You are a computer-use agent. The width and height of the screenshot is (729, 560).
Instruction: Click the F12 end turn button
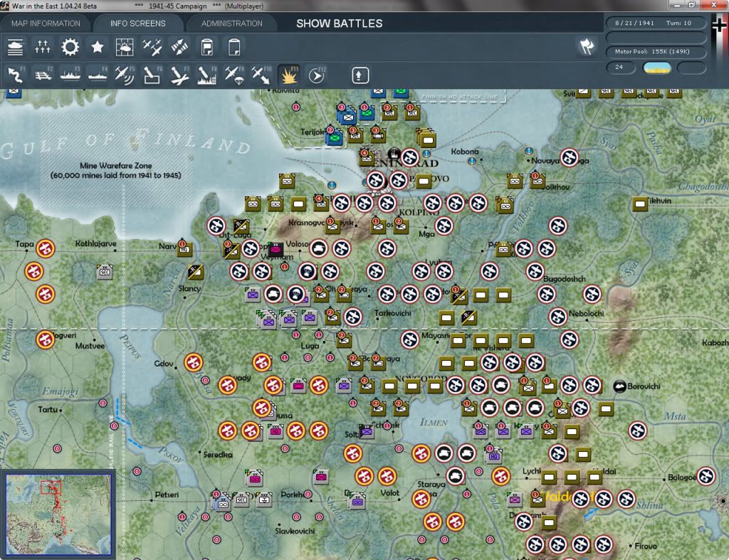[317, 75]
